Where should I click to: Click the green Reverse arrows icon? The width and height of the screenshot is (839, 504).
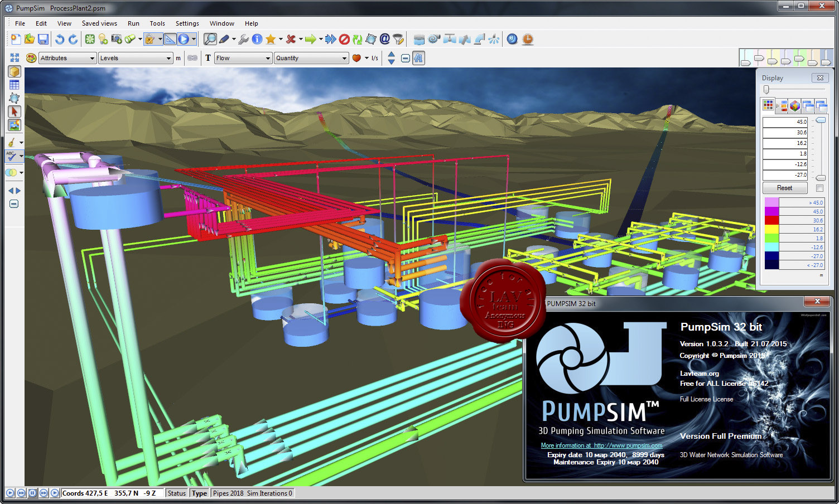(358, 39)
